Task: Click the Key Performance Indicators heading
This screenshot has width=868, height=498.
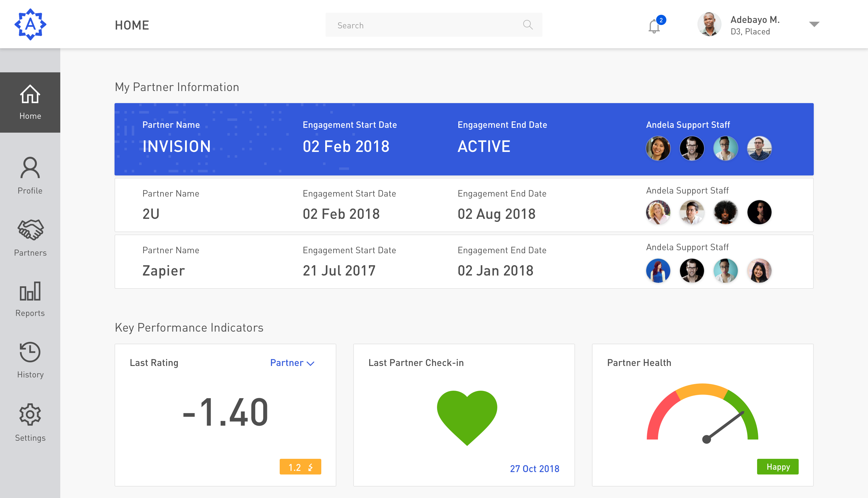Action: pos(189,328)
